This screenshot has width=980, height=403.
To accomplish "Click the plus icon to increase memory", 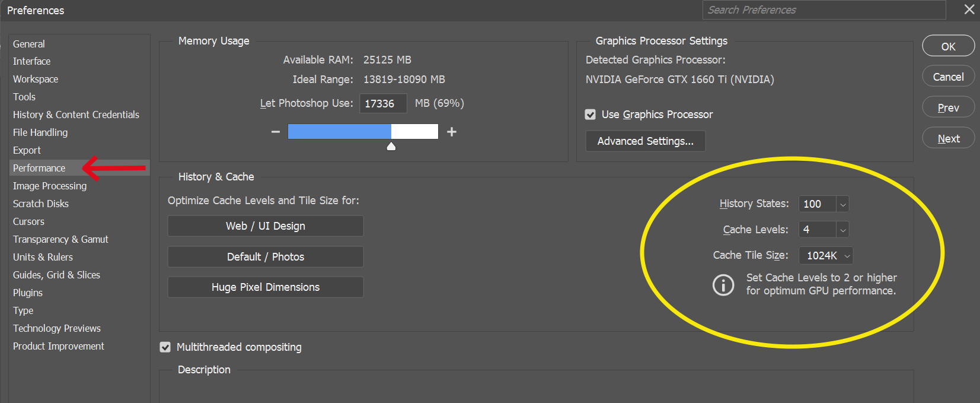I will tap(452, 132).
